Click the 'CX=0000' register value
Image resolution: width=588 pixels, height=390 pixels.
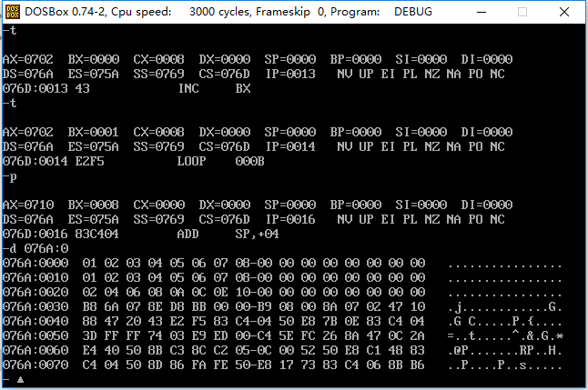click(x=159, y=205)
